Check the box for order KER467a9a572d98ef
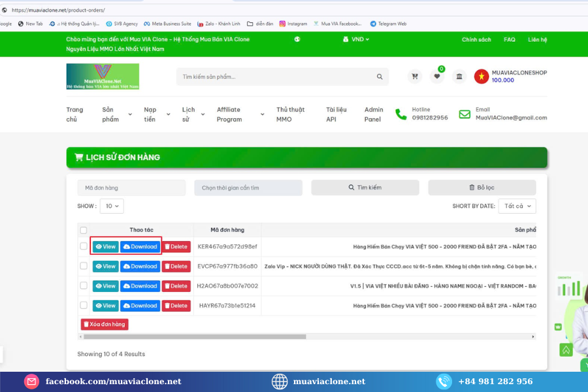The width and height of the screenshot is (588, 392). click(83, 246)
